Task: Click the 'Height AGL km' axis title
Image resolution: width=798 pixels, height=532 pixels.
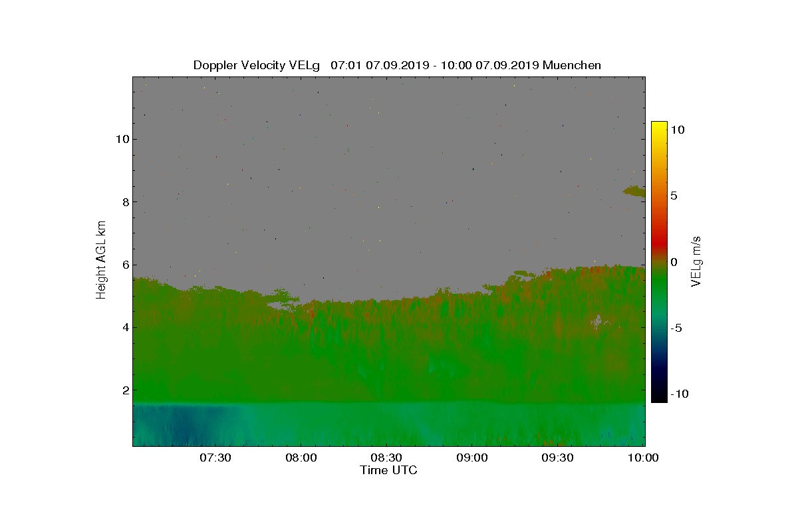Action: point(101,260)
